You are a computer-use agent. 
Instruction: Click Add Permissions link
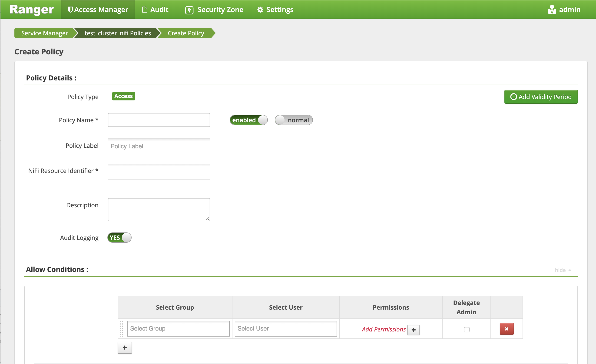coord(384,329)
